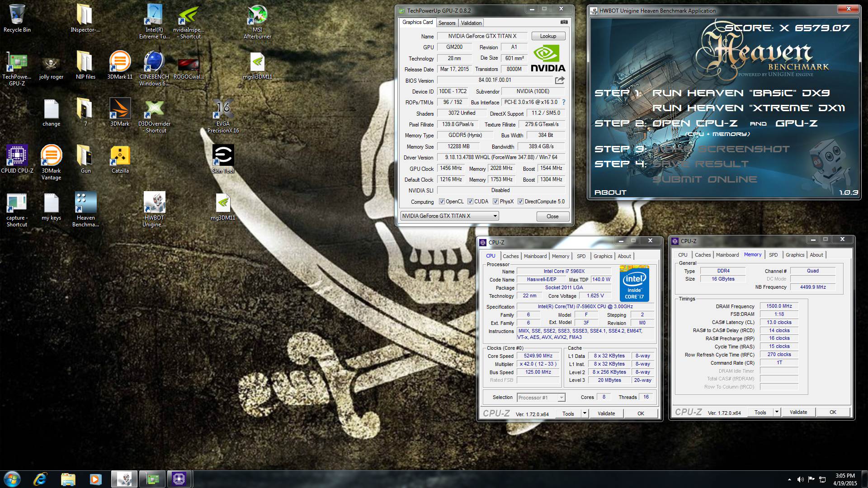Click GPU-Z screenshot camera icon
868x488 pixels.
pos(564,22)
